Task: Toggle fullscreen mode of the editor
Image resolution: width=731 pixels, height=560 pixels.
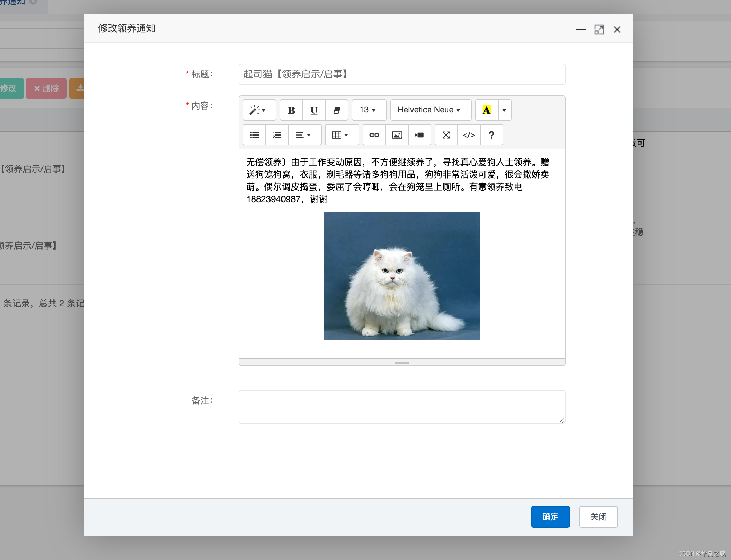Action: [x=446, y=135]
